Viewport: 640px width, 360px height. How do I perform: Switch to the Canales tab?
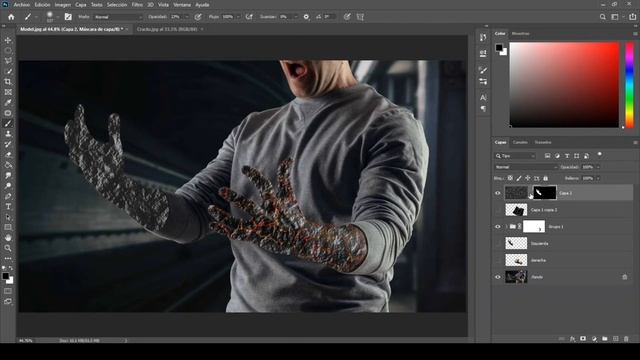point(520,142)
